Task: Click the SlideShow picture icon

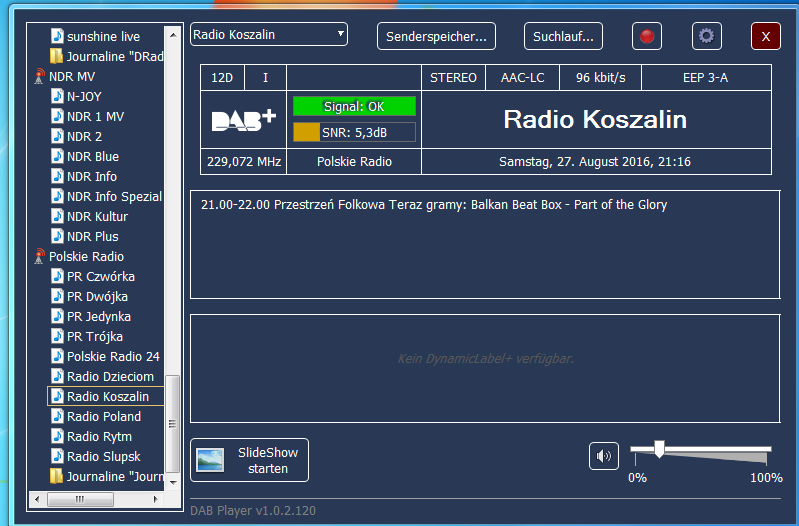Action: [211, 460]
